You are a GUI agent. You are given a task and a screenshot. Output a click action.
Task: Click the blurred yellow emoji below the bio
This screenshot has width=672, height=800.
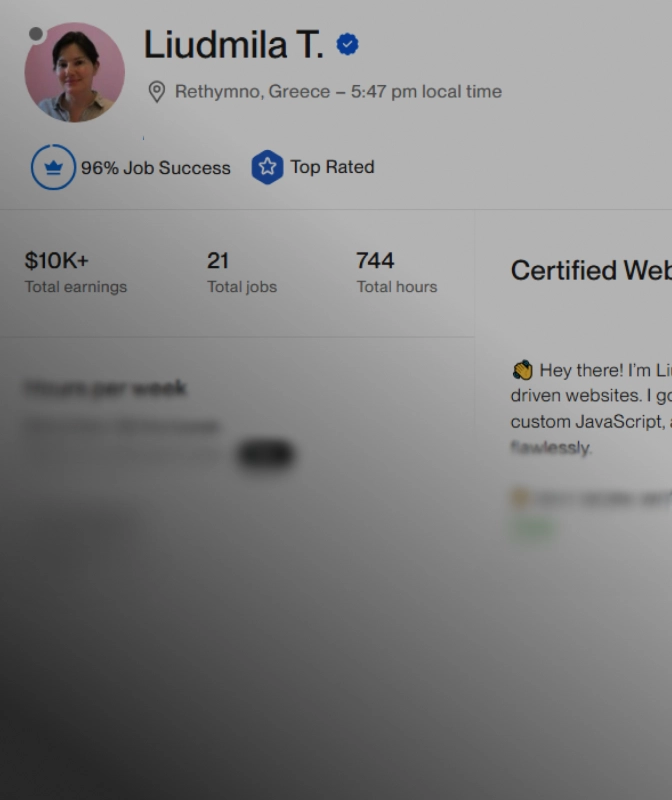pyautogui.click(x=518, y=497)
